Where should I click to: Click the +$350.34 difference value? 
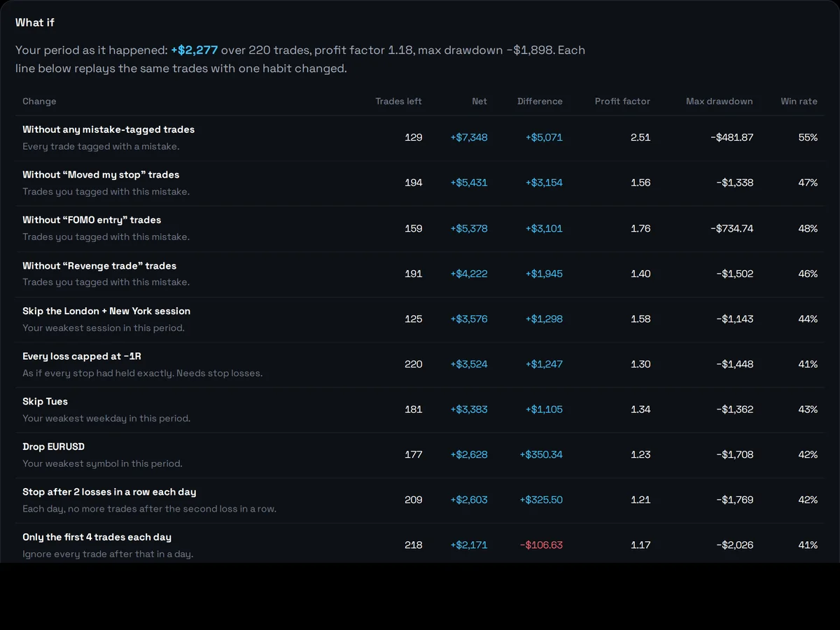pyautogui.click(x=541, y=454)
